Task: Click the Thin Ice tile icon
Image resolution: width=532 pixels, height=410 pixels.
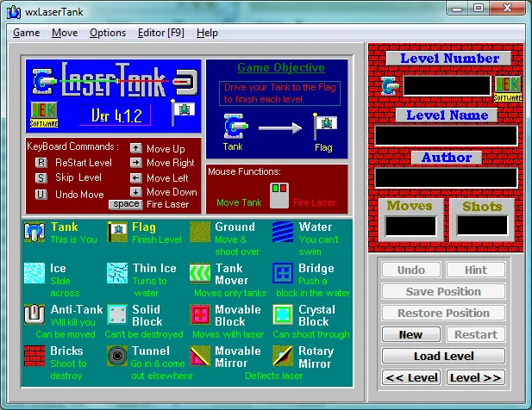Action: tap(117, 273)
